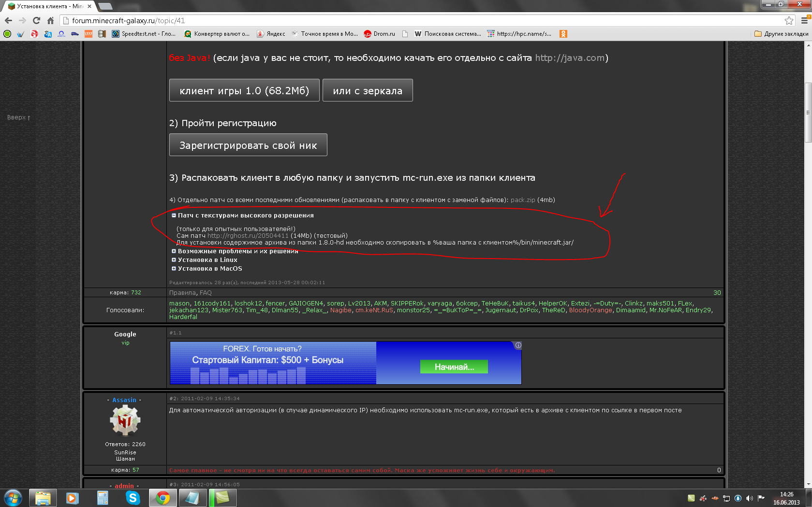Click the Assasin avatar image
This screenshot has height=507, width=812.
click(125, 420)
